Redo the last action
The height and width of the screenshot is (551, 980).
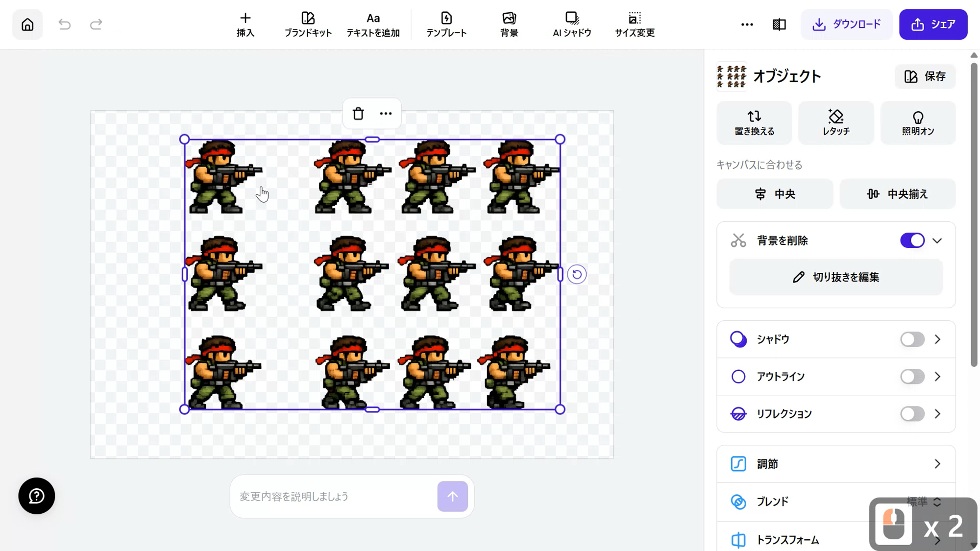pos(96,24)
